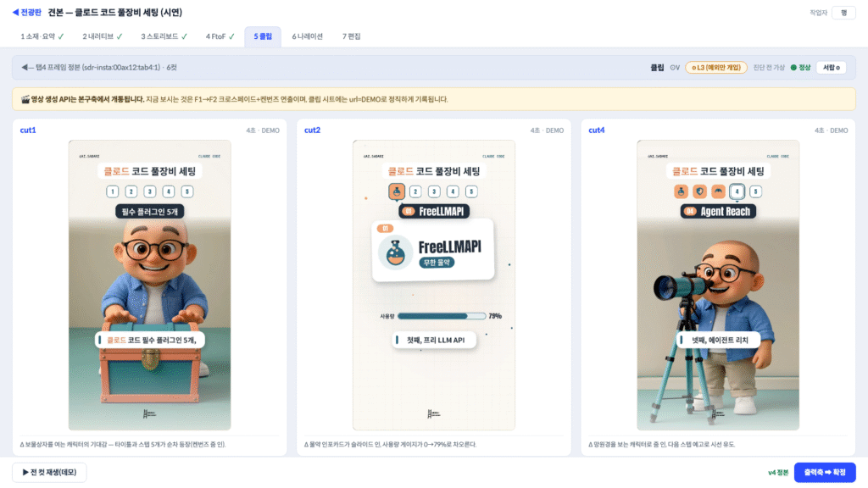Switch to the 2 내러티브 tab
The width and height of the screenshot is (868, 488).
click(x=103, y=36)
